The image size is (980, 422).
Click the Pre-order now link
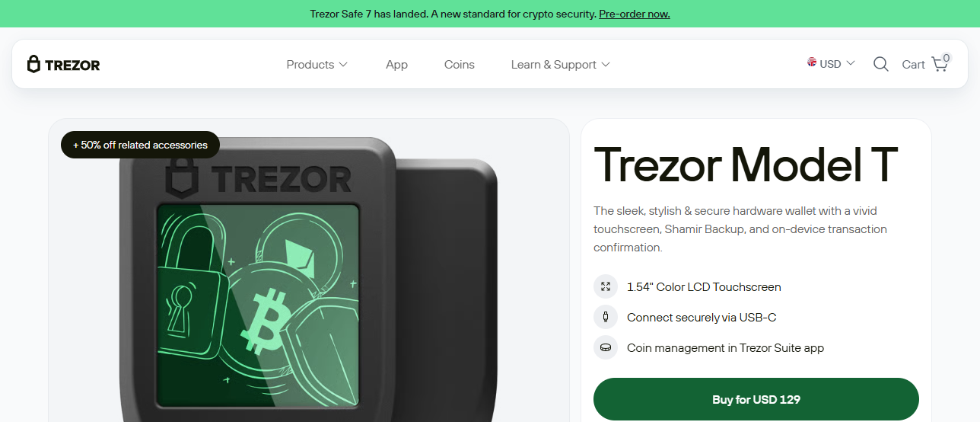coord(635,14)
